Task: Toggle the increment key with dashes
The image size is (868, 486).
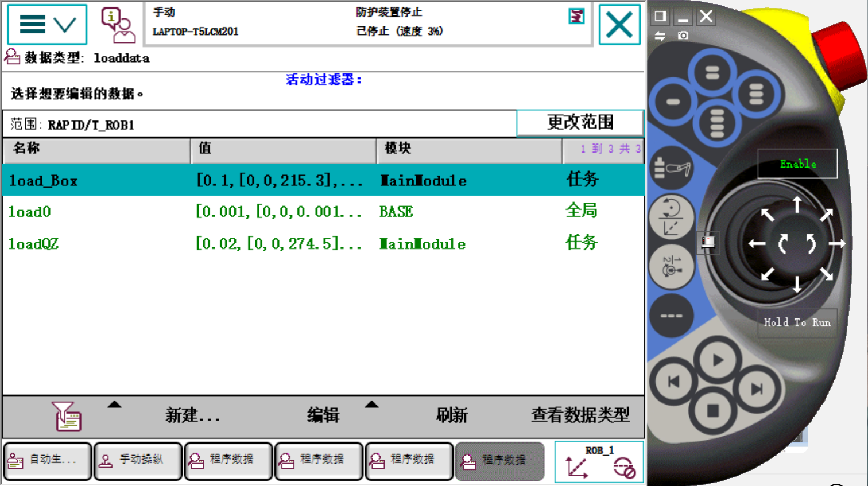Action: pos(672,316)
